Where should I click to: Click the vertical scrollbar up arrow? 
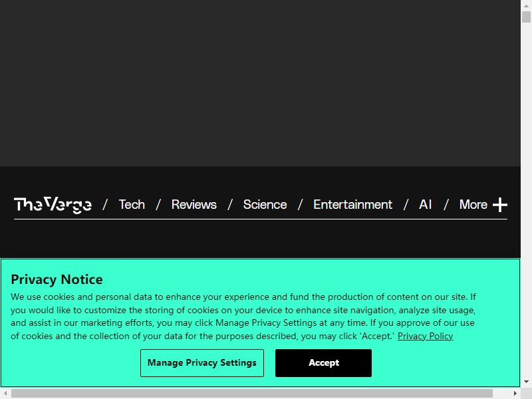click(526, 6)
